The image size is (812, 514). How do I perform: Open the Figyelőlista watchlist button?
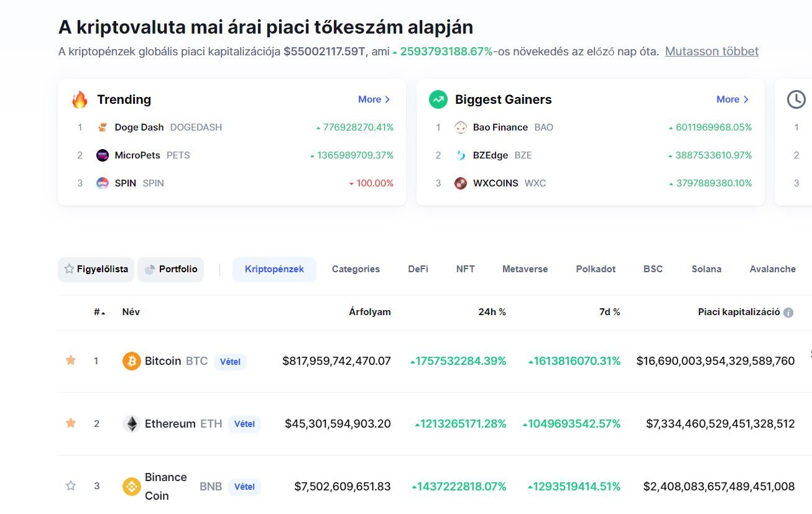click(x=96, y=270)
